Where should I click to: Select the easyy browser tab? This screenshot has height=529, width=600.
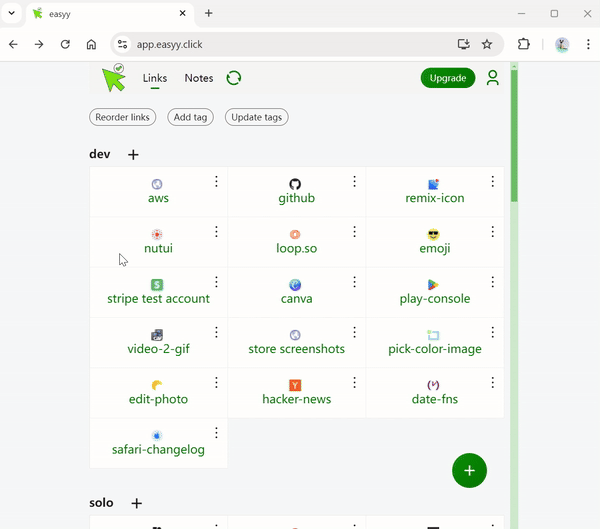[x=110, y=14]
